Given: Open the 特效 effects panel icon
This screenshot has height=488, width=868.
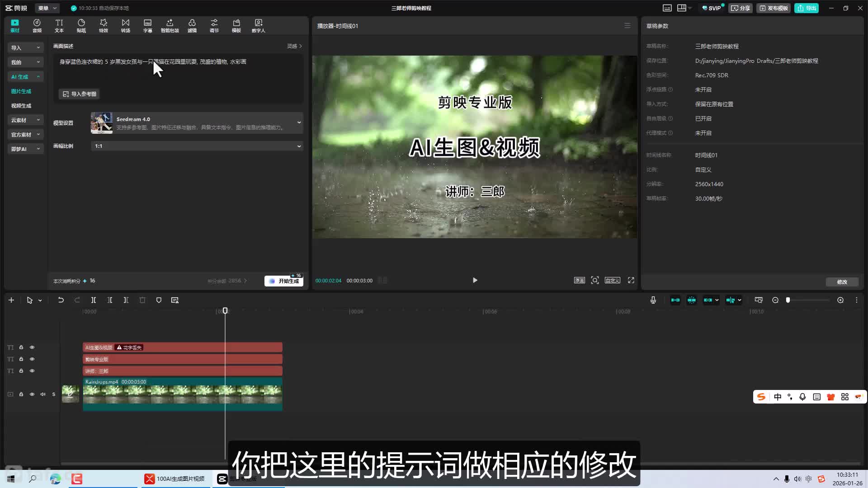Looking at the screenshot, I should pos(104,25).
